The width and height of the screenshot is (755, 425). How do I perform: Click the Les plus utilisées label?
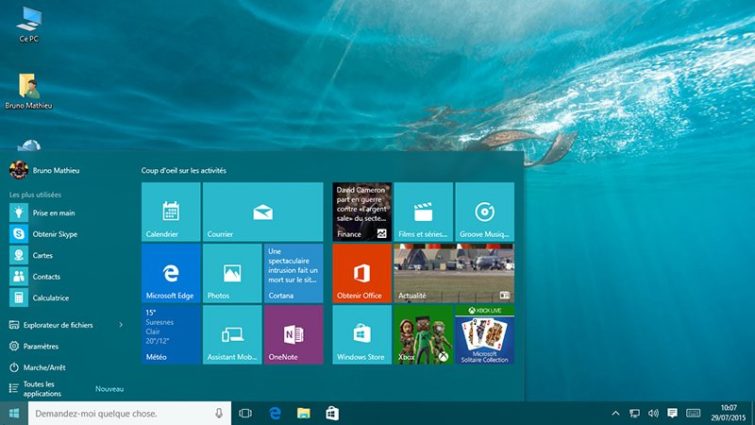point(35,195)
